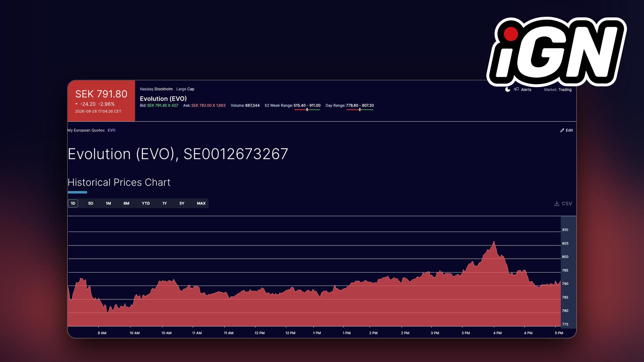Select the MAX chart range
Image resolution: width=644 pixels, height=362 pixels.
[201, 203]
